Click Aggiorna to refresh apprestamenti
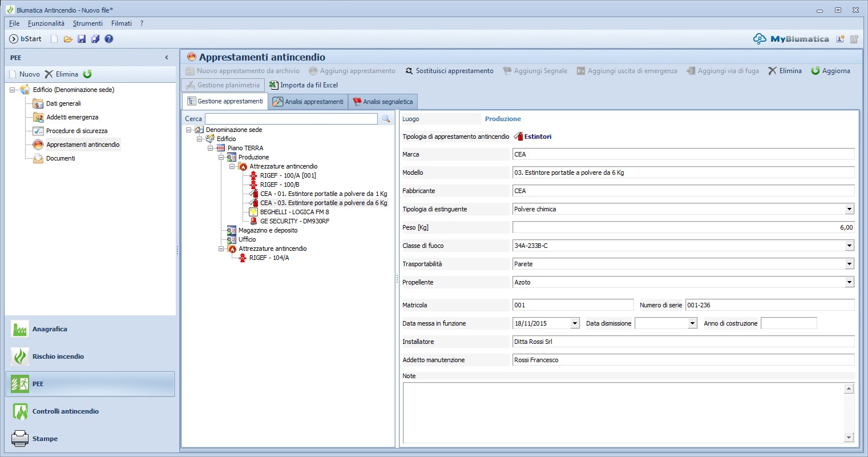868x457 pixels. point(830,71)
